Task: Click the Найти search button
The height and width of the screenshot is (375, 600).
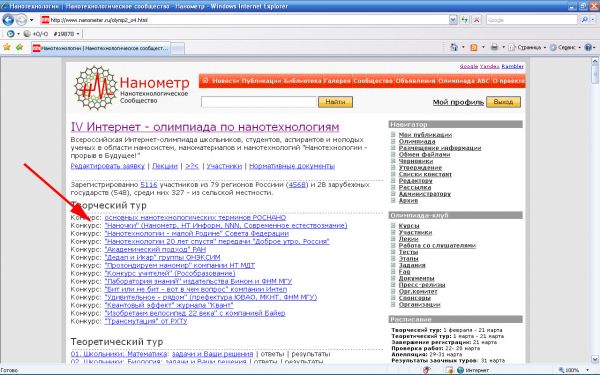Action: pos(335,102)
